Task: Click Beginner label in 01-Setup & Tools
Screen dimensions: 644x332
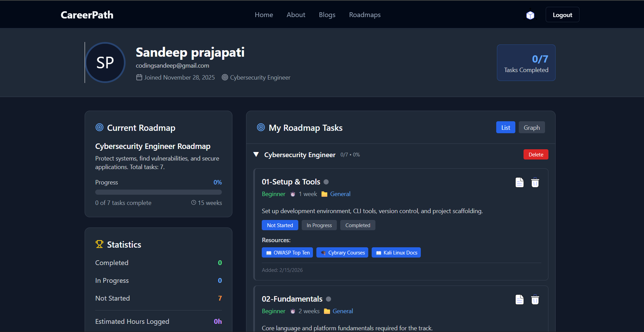Action: point(273,194)
